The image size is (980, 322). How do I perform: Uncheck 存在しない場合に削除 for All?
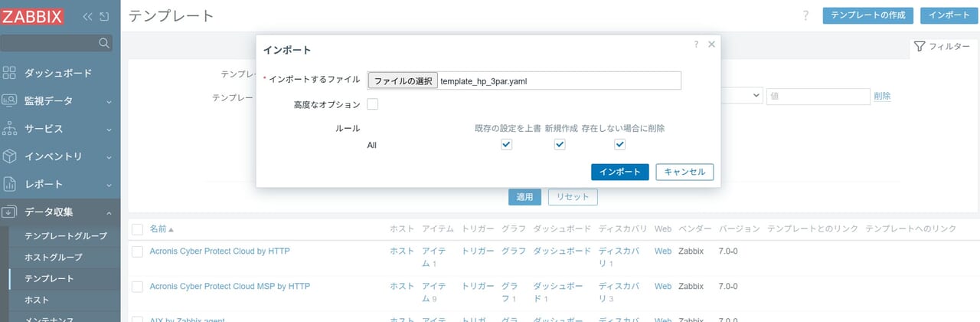[620, 145]
